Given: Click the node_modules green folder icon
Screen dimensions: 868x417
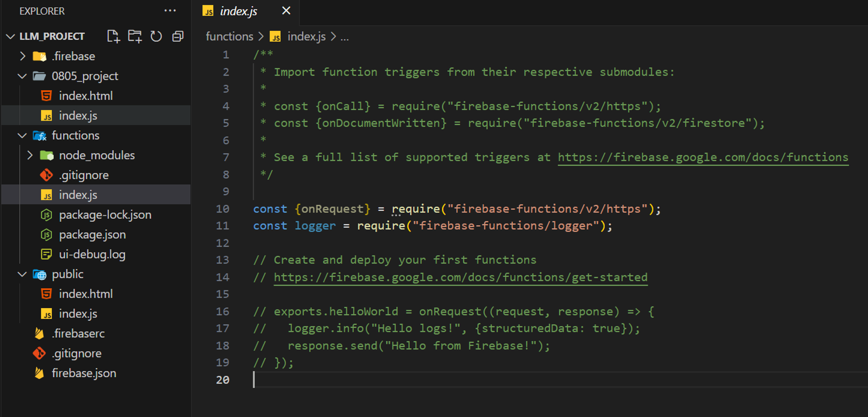Looking at the screenshot, I should pyautogui.click(x=47, y=155).
